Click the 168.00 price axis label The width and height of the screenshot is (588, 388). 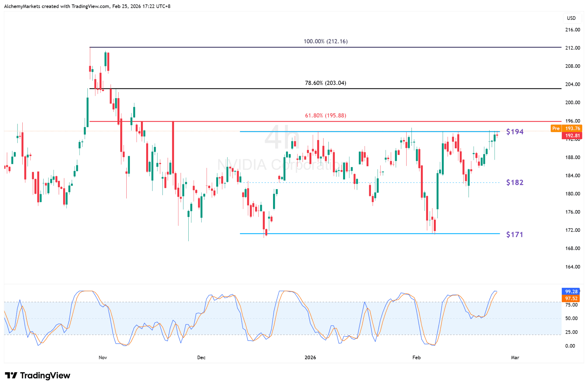pos(572,249)
